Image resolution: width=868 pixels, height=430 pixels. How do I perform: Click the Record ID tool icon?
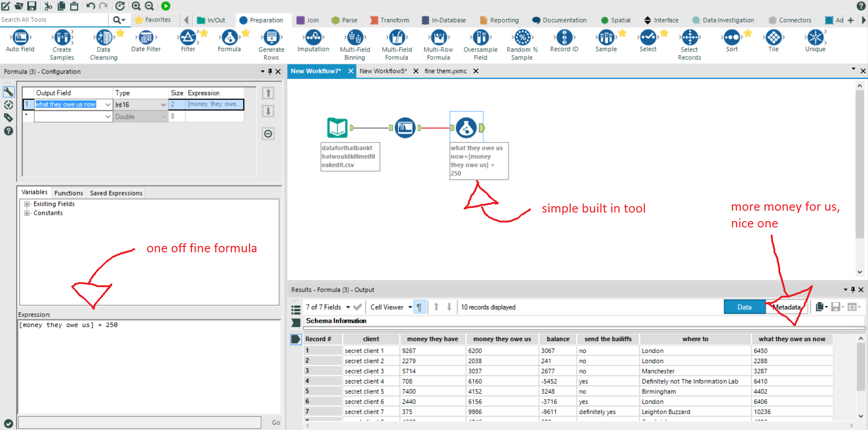(x=564, y=38)
